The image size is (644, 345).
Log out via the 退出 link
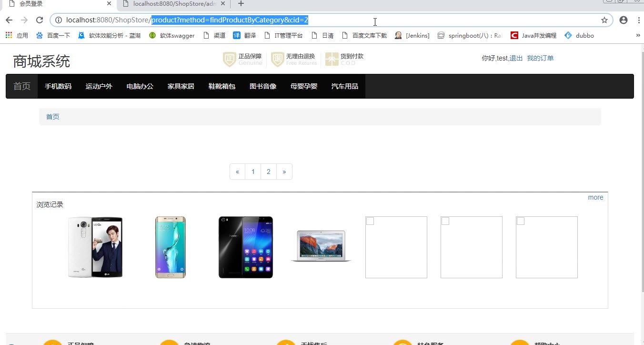(516, 58)
